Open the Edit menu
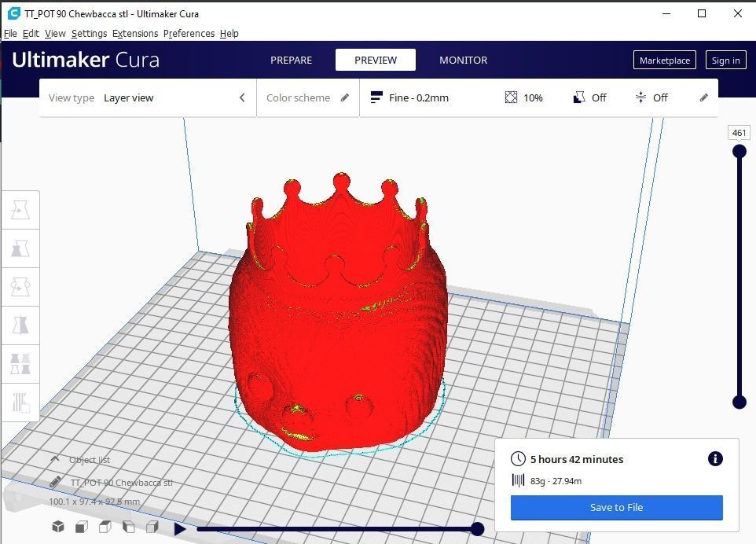The image size is (756, 544). 31,33
